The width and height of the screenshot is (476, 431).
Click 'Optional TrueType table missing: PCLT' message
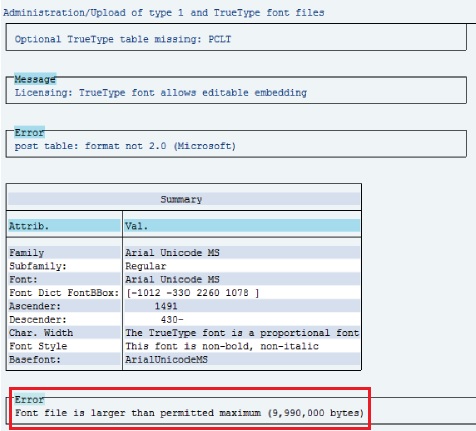123,39
